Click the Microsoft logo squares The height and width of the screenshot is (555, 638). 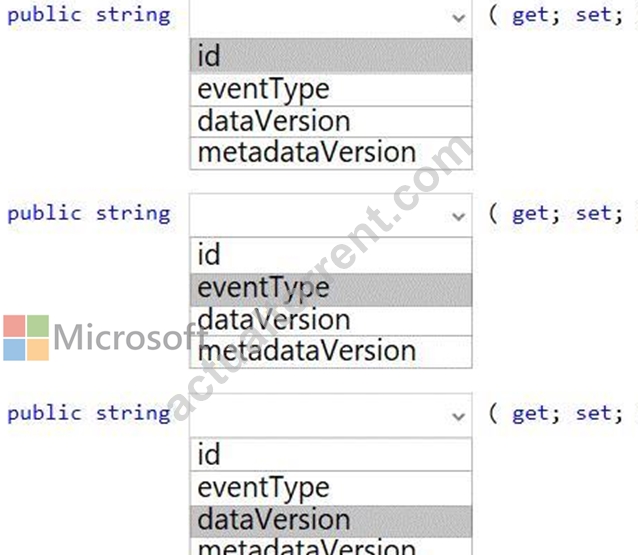(26, 338)
